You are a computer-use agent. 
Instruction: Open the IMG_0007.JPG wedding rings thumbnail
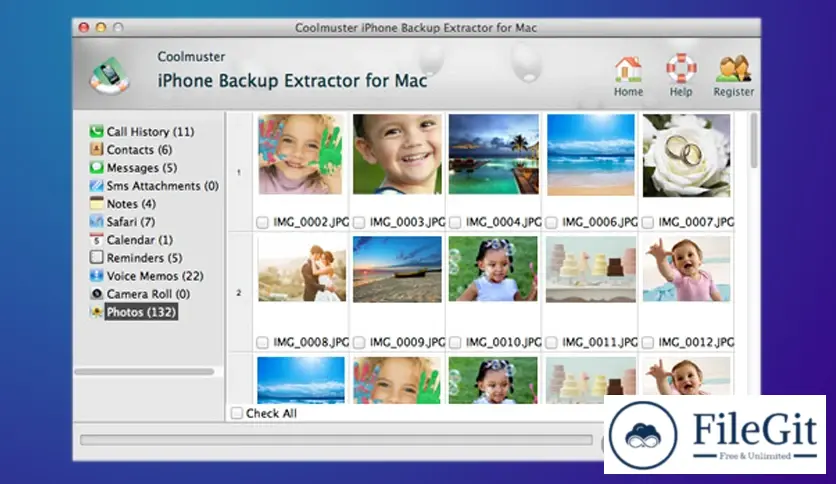tap(687, 156)
